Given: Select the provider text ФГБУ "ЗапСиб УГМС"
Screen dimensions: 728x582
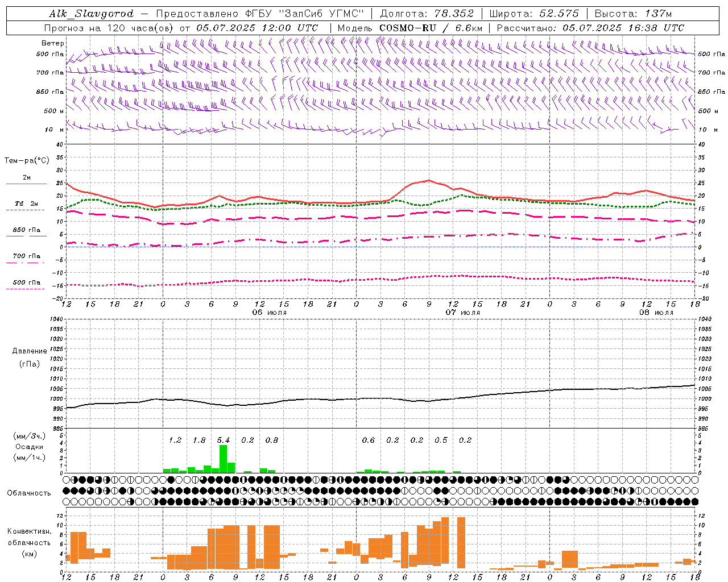Looking at the screenshot, I should click(x=304, y=14).
